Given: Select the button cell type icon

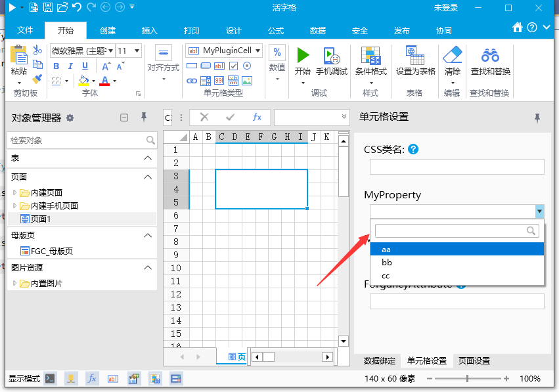Looking at the screenshot, I should (206, 66).
